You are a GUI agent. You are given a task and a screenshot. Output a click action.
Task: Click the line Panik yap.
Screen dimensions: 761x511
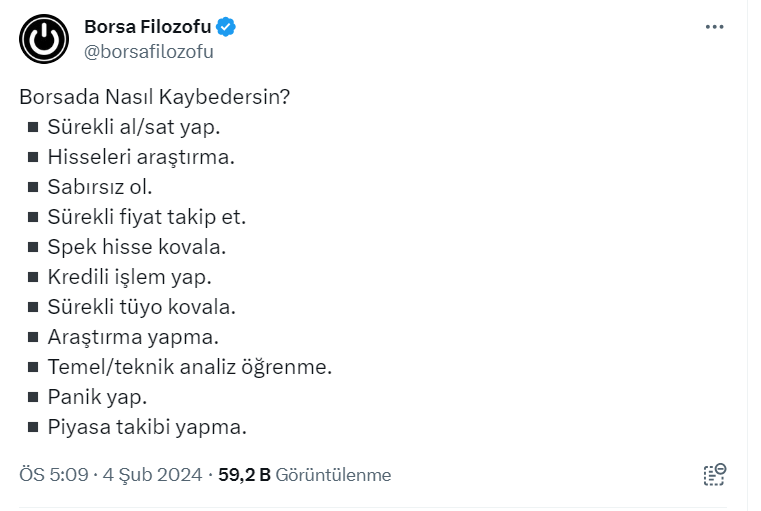[x=97, y=397]
